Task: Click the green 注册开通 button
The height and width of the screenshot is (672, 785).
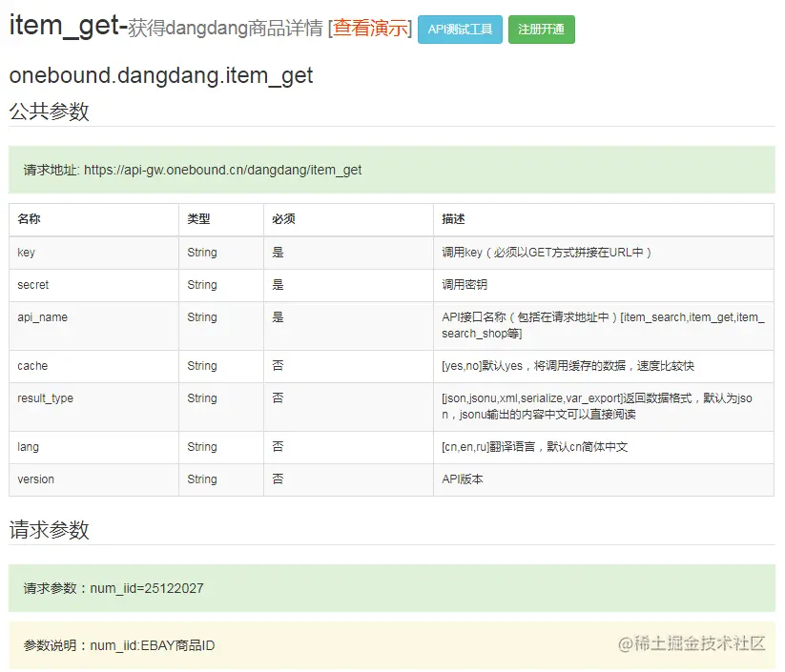Action: tap(541, 30)
